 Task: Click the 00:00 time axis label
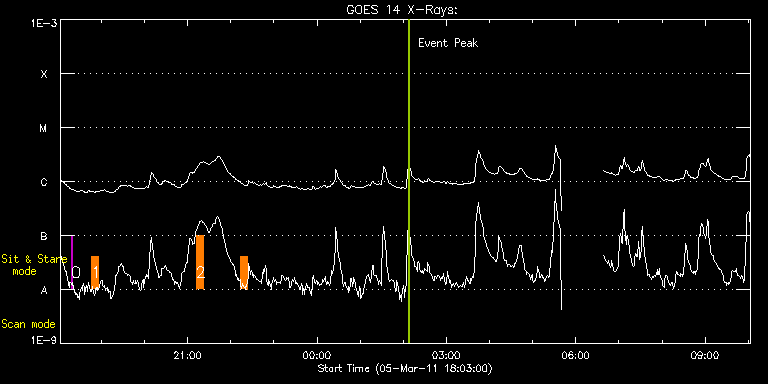click(317, 354)
